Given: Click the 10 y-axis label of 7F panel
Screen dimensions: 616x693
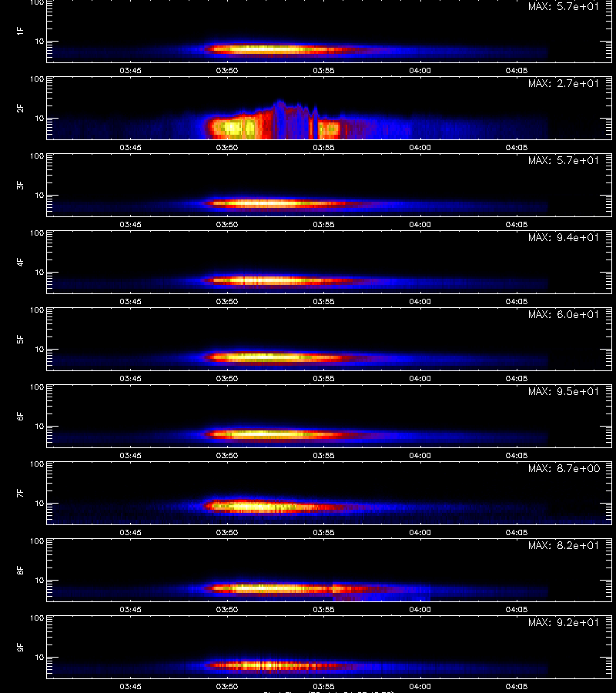Looking at the screenshot, I should [x=40, y=503].
